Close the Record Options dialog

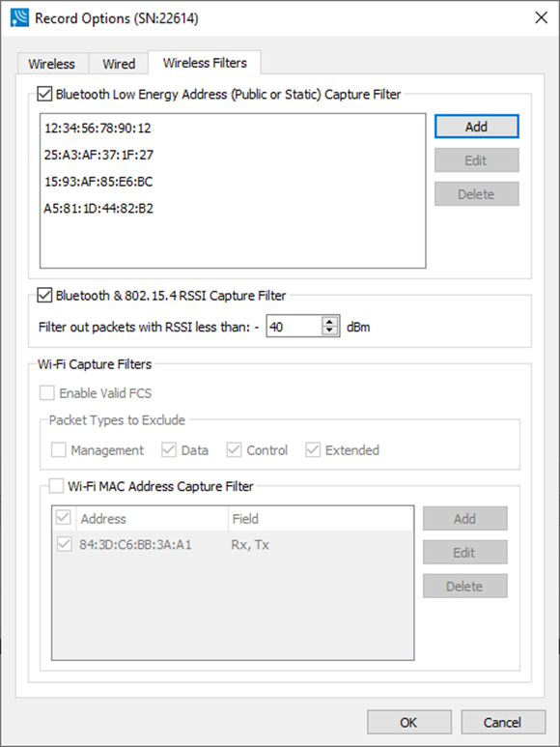click(x=541, y=17)
